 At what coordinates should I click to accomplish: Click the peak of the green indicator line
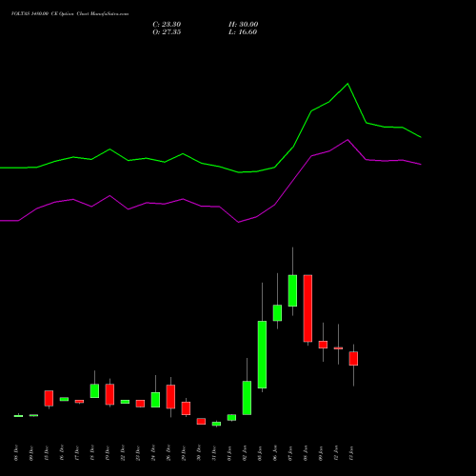tap(347, 84)
